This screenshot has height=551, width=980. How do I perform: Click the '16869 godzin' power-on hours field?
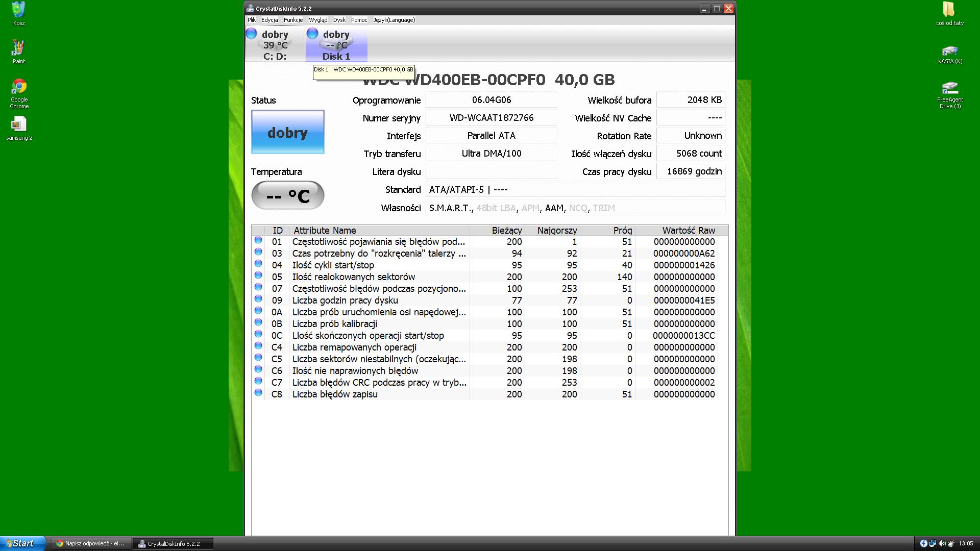pos(691,171)
